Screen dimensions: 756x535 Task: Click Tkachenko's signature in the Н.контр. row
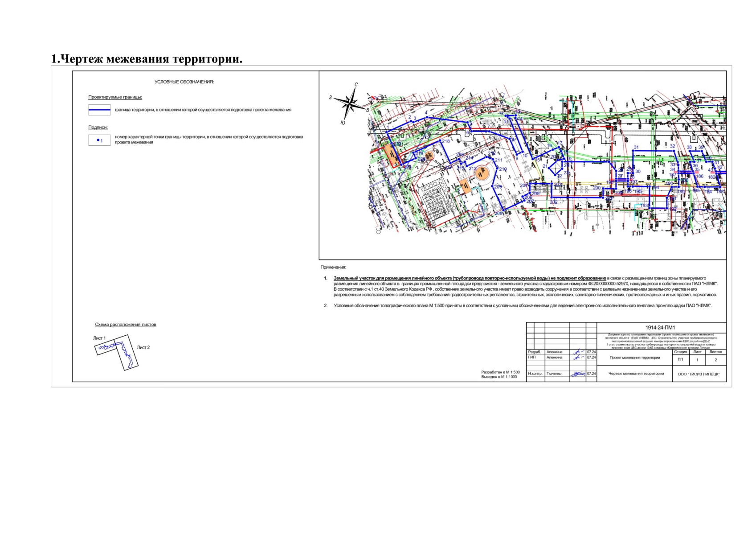pyautogui.click(x=578, y=374)
